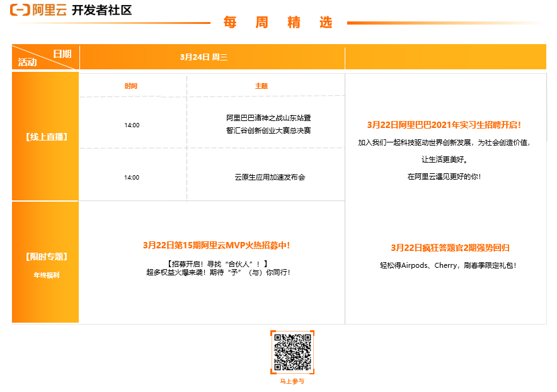The width and height of the screenshot is (557, 392).
Task: Click the 阿里云 brand text
Action: 50,10
